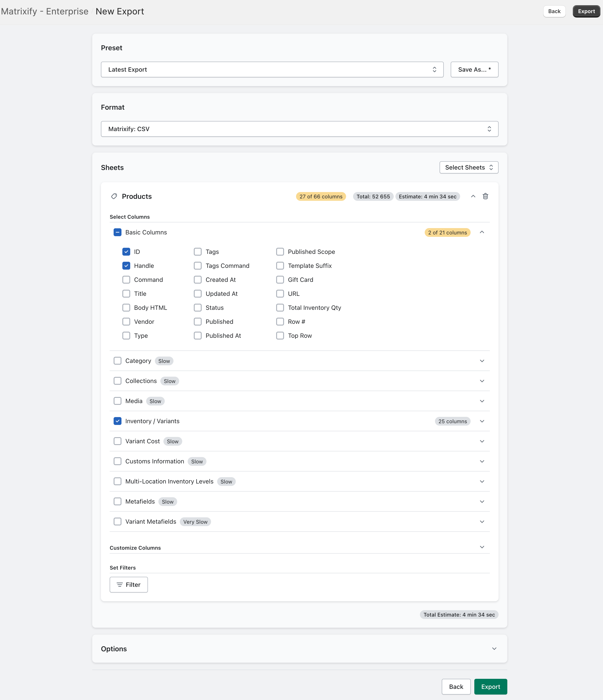Delete the Products sheet with trash icon
Image resolution: width=603 pixels, height=700 pixels.
coord(485,196)
